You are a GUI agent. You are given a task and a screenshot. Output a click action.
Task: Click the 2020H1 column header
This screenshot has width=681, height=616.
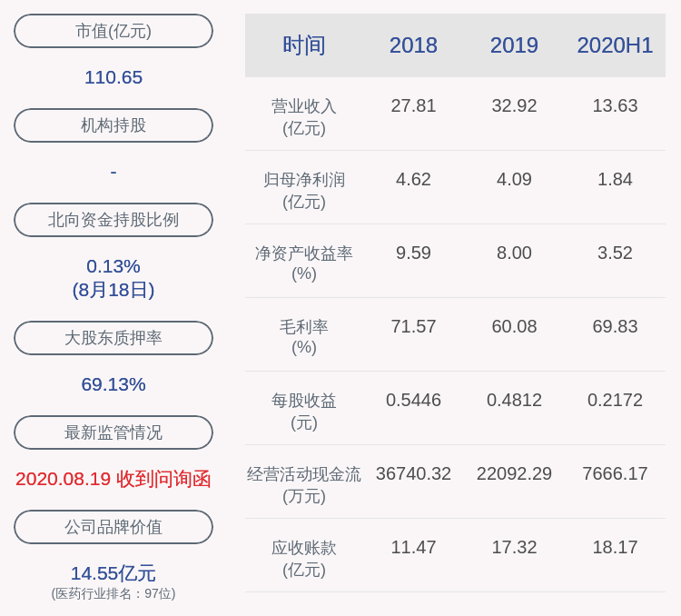pyautogui.click(x=615, y=45)
